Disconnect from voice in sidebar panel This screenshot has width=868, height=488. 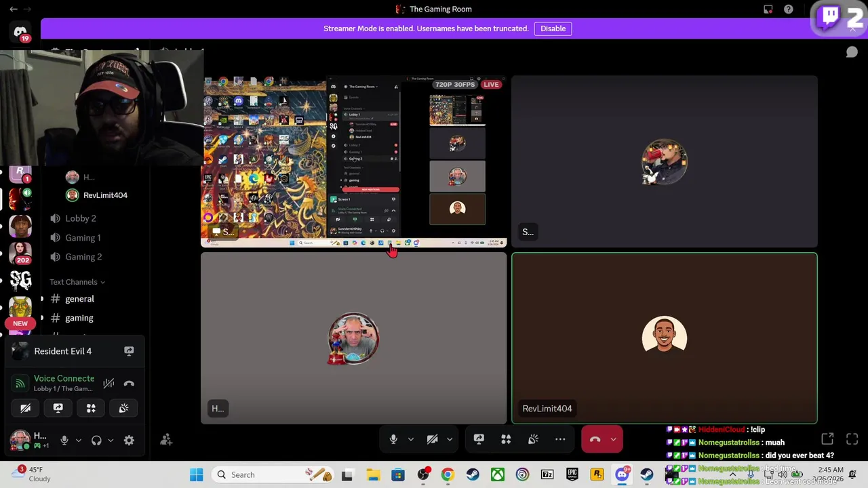click(x=129, y=384)
